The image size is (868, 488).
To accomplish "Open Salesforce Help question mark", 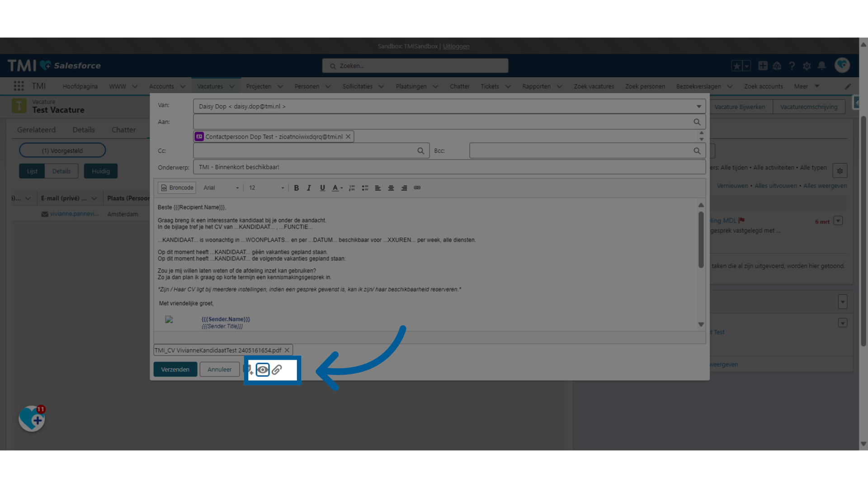I will coord(792,66).
